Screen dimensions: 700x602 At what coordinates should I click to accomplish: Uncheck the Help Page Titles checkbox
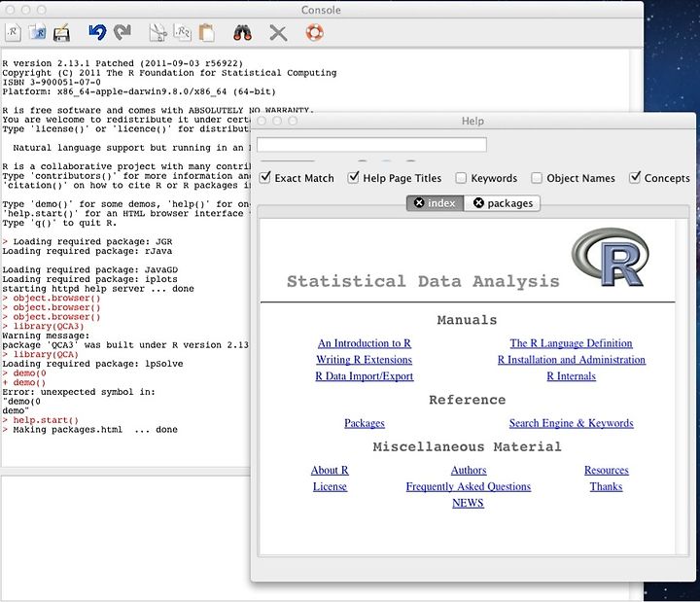tap(354, 177)
